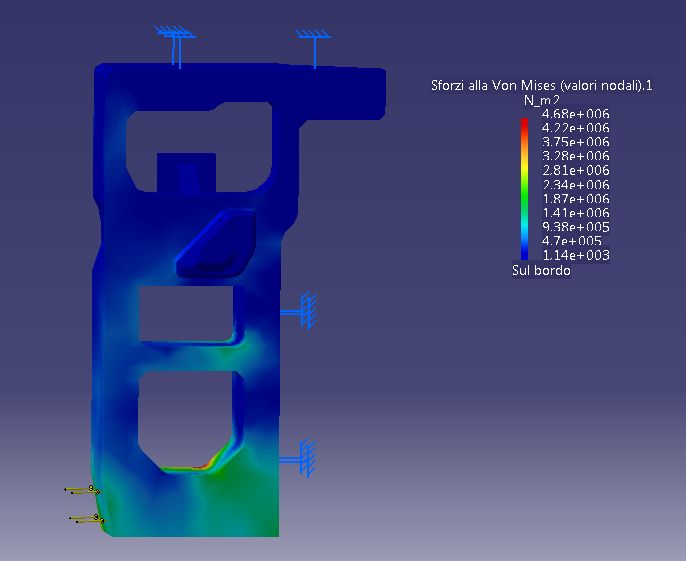Click the legend value 2.81e+006
Viewport: 686px width, 561px height.
[575, 170]
